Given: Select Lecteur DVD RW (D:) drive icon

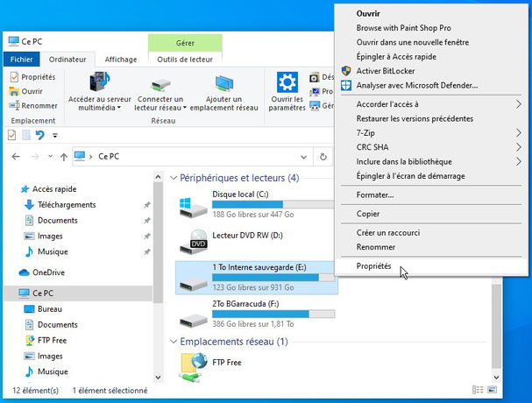Looking at the screenshot, I should click(194, 242).
